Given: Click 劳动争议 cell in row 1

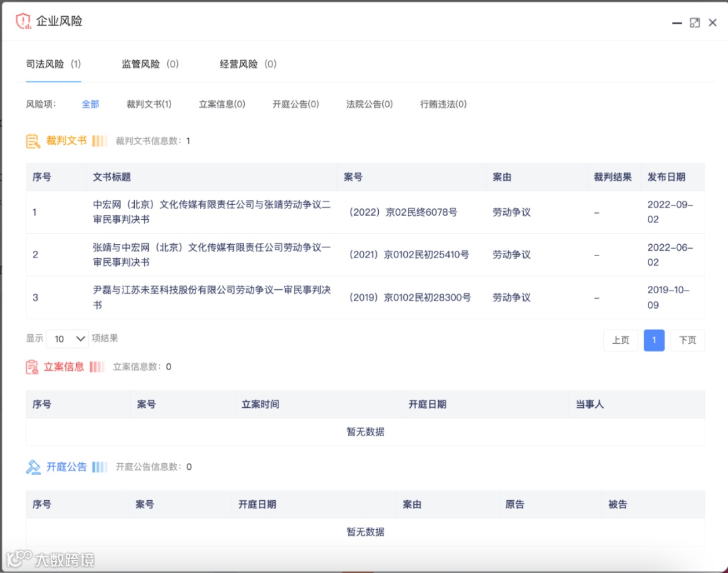Looking at the screenshot, I should [x=512, y=212].
